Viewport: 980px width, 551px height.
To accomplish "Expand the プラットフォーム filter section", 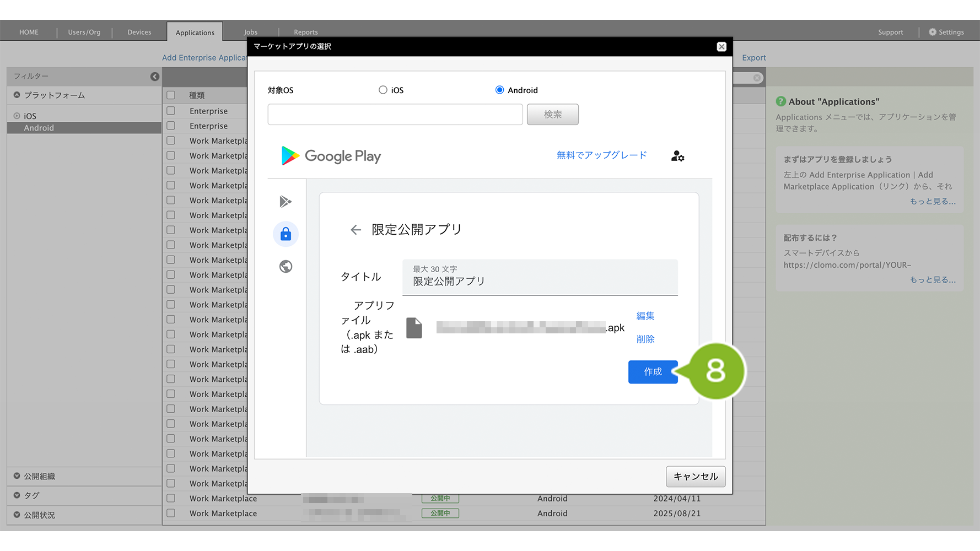I will coord(17,95).
